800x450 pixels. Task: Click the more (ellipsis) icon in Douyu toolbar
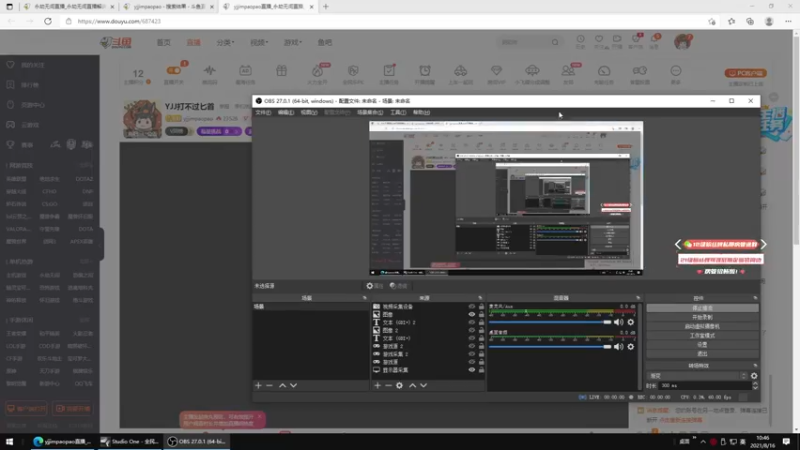point(676,73)
